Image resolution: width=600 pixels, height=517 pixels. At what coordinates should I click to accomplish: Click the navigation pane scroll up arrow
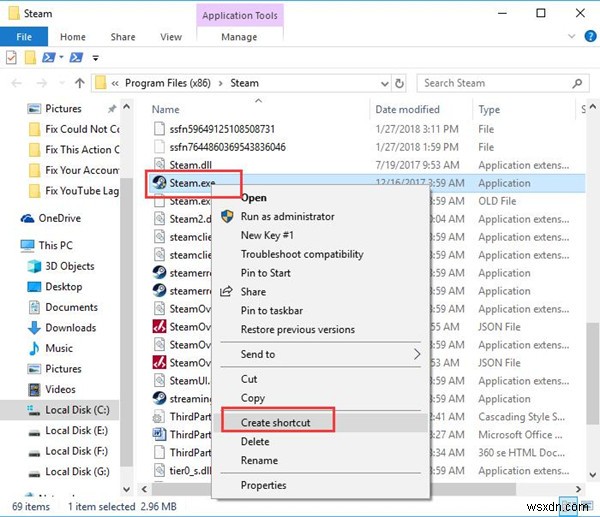(x=127, y=107)
